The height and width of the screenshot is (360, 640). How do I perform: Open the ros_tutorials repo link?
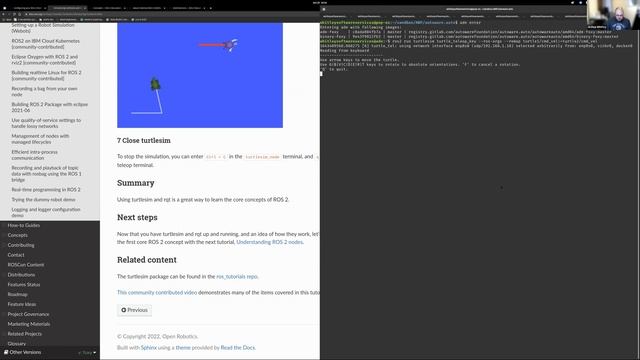[x=237, y=276]
